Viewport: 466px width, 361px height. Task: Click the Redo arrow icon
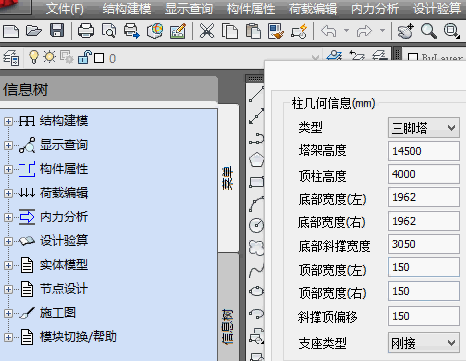coord(364,31)
